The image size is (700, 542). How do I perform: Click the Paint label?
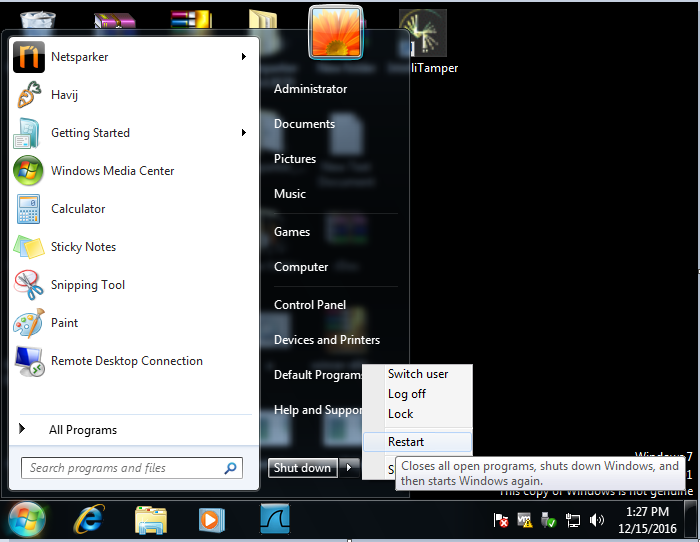[65, 322]
